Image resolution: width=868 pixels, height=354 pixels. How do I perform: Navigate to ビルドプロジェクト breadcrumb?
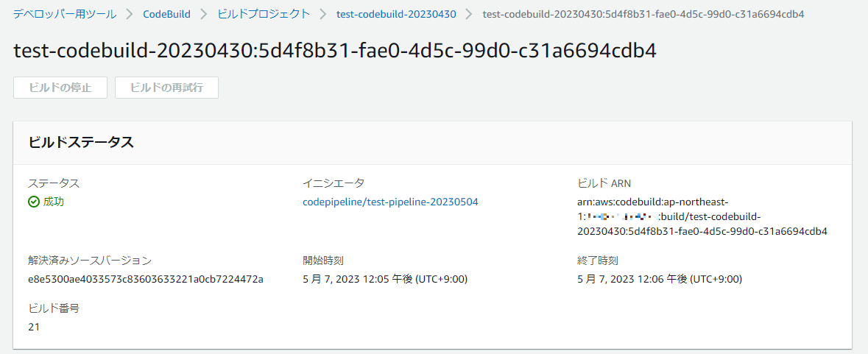[264, 15]
